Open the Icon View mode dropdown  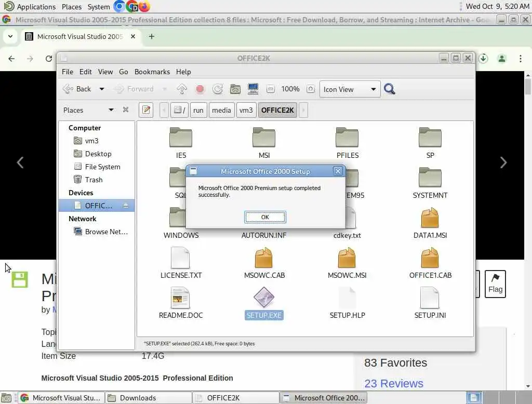(x=350, y=89)
